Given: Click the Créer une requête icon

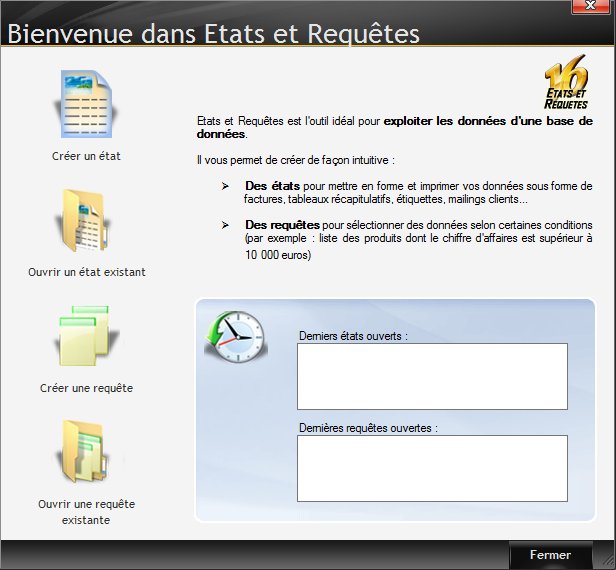Looking at the screenshot, I should coord(86,335).
